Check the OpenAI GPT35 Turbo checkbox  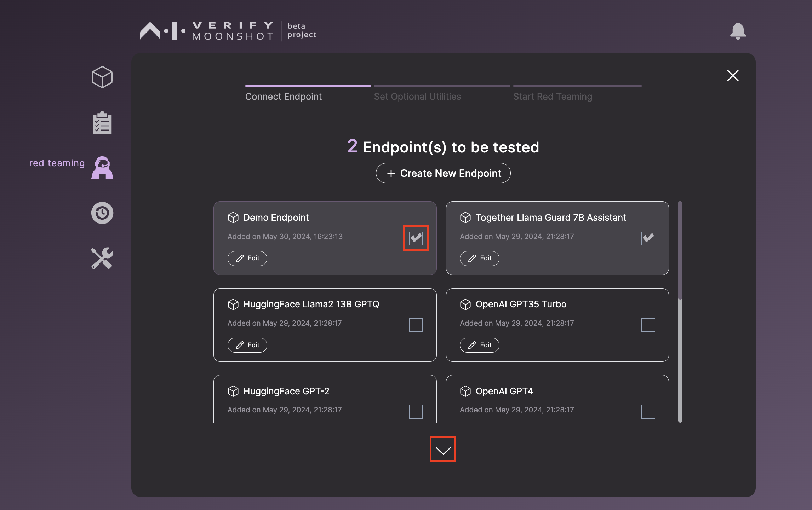click(648, 325)
